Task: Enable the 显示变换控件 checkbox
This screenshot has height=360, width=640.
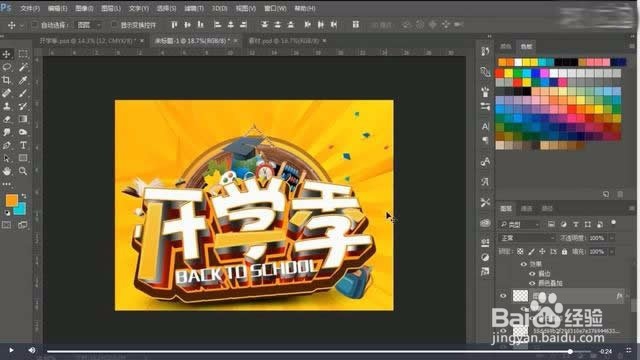Action: (x=114, y=25)
